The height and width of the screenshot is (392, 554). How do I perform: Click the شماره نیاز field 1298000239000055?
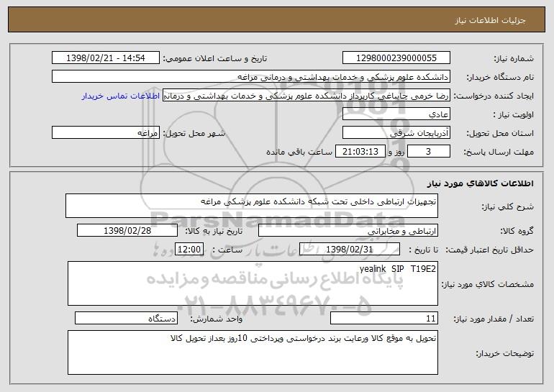click(x=396, y=58)
